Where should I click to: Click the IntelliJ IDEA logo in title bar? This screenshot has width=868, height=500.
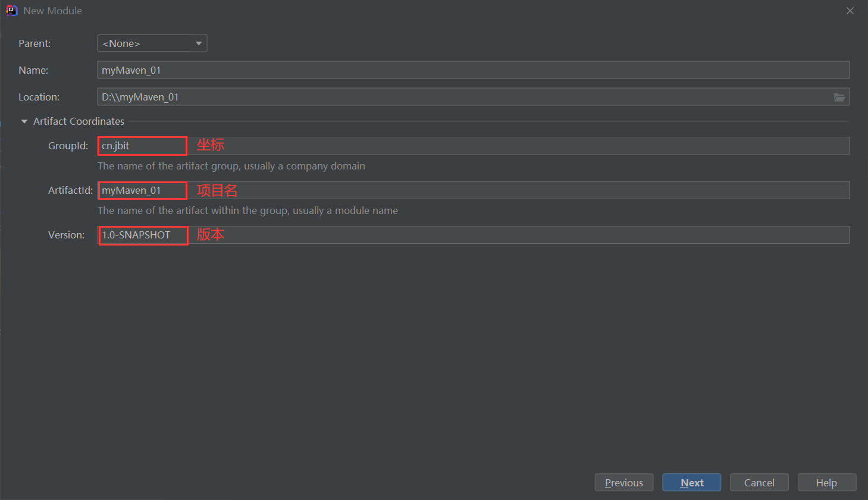pyautogui.click(x=11, y=11)
